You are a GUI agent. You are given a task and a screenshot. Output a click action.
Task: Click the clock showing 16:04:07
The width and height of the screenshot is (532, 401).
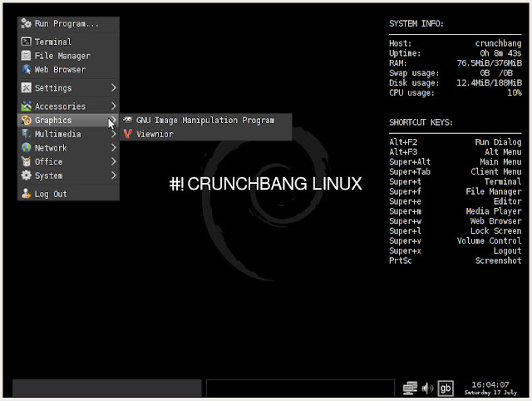pos(490,384)
